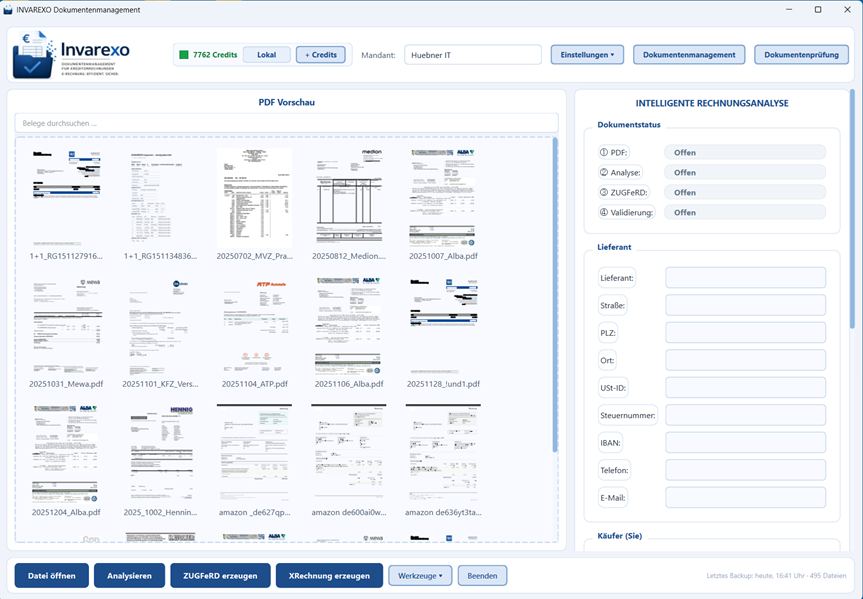
Task: Click the E-Mail input field
Action: click(x=745, y=497)
